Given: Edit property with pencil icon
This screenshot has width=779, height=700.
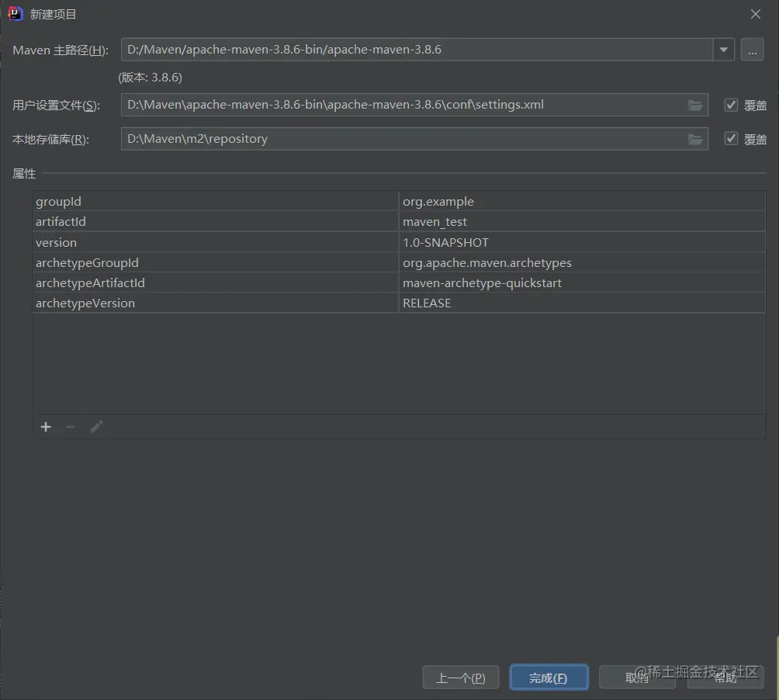Looking at the screenshot, I should point(96,427).
